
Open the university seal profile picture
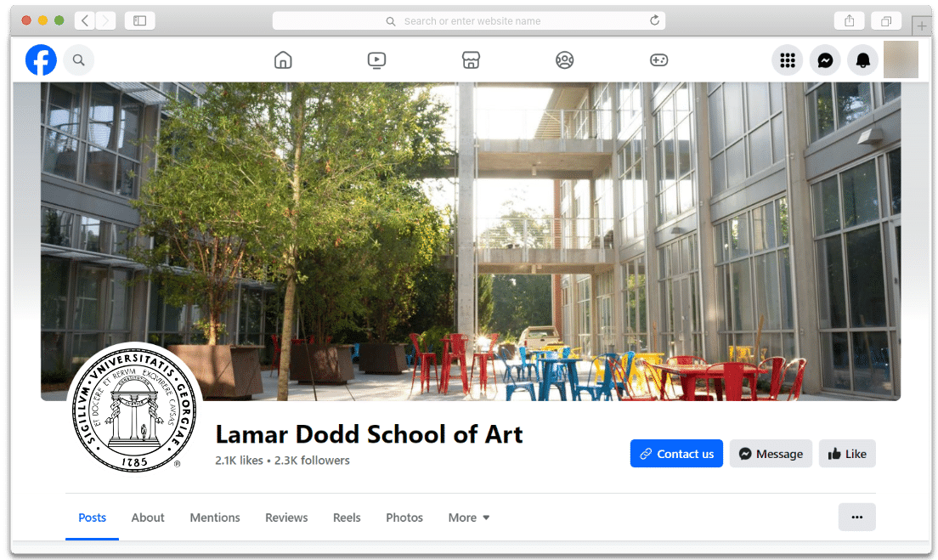(x=134, y=407)
